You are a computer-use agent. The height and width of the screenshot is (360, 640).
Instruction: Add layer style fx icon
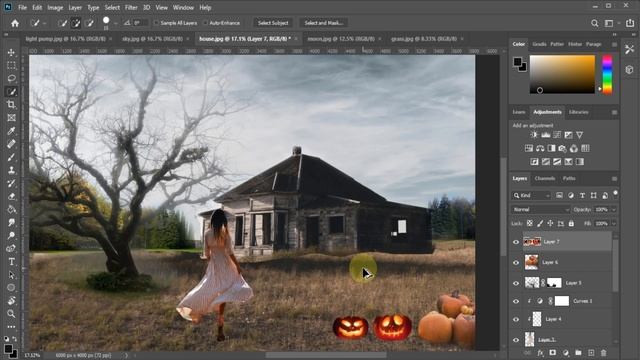point(540,353)
